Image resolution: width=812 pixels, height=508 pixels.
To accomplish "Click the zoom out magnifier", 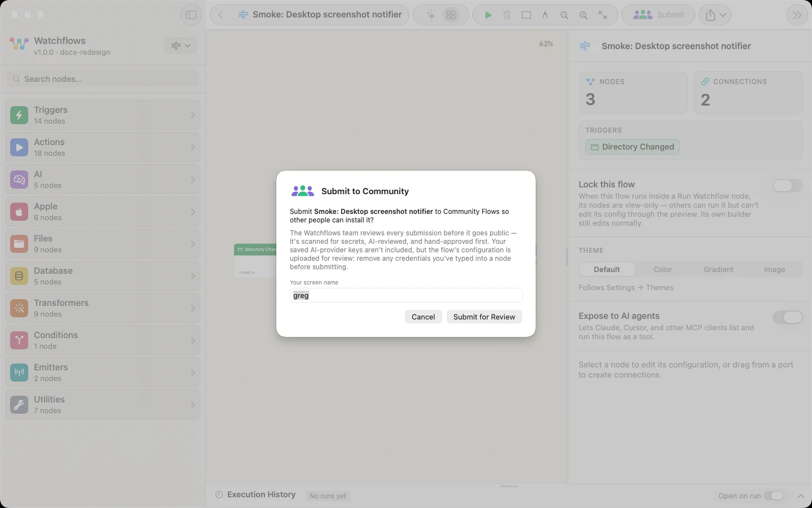I will [x=564, y=15].
